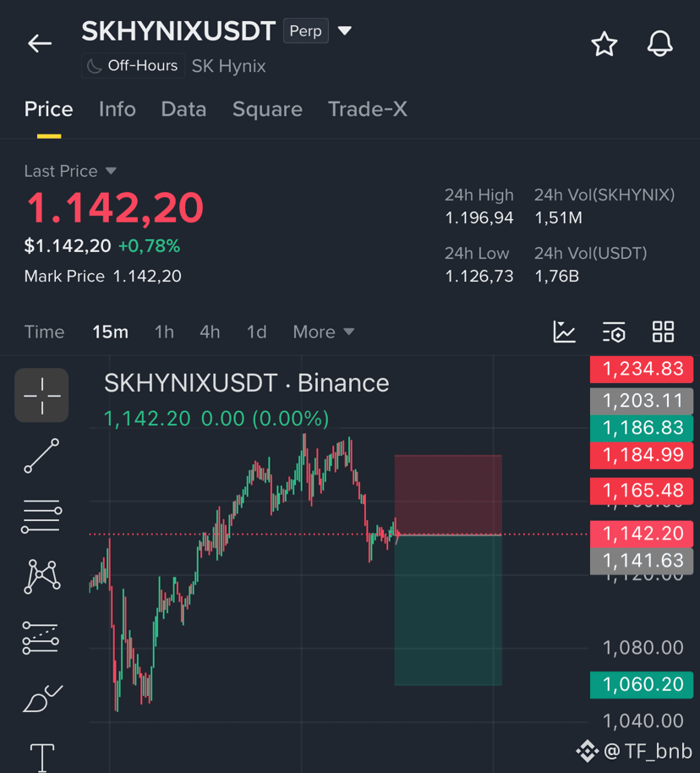The width and height of the screenshot is (700, 773).
Task: Tap the Off-Hours status badge
Action: (133, 66)
